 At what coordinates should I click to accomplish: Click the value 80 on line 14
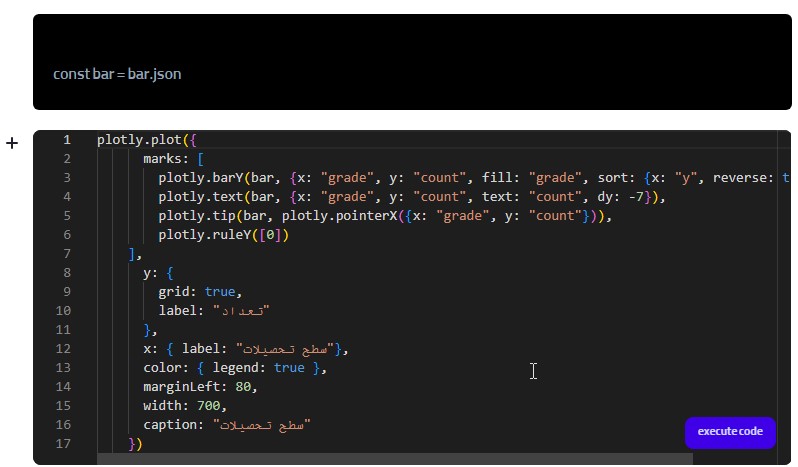point(243,387)
